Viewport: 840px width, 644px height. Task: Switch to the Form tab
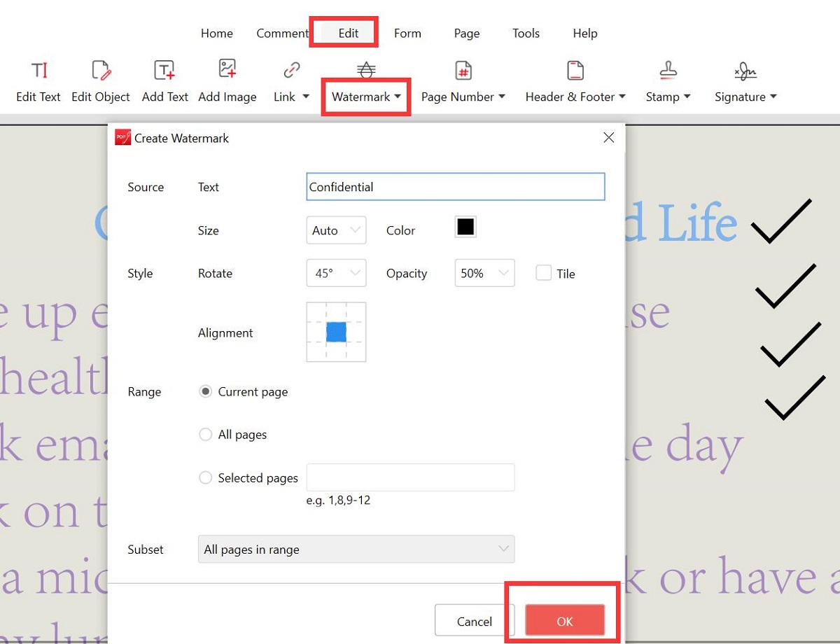407,33
